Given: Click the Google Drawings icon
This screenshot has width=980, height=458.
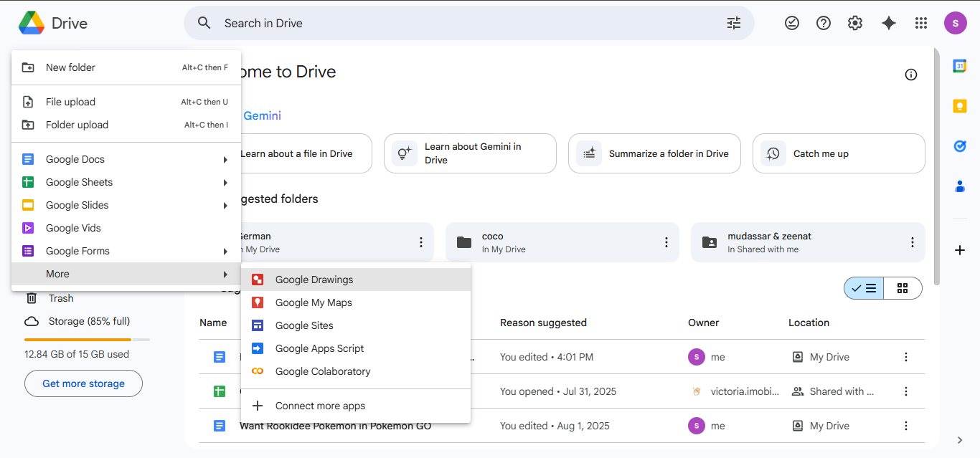Looking at the screenshot, I should click(258, 280).
